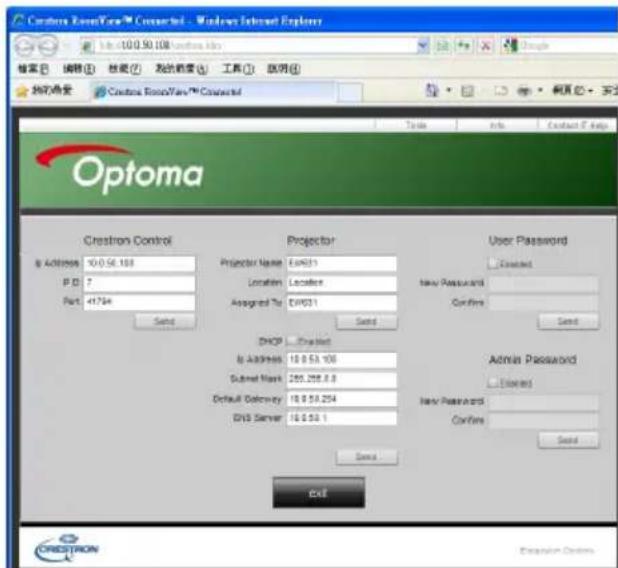Click the Assigned To field
The height and width of the screenshot is (568, 618).
(x=342, y=303)
